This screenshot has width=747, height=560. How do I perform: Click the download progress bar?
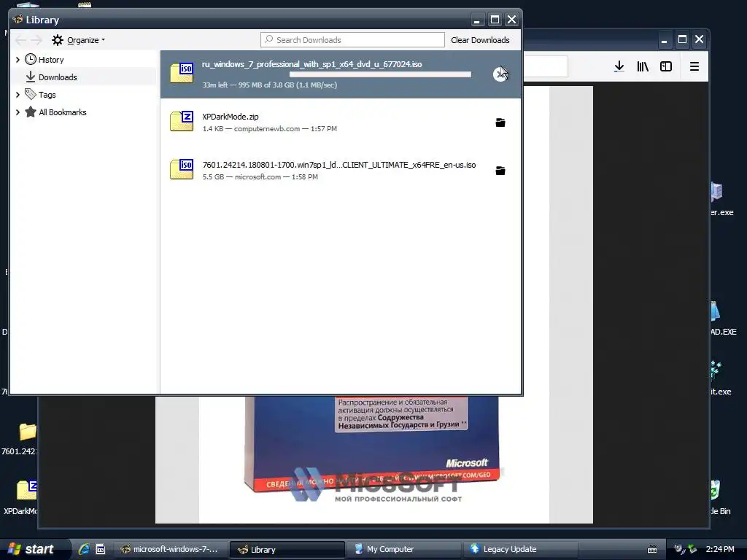click(x=380, y=74)
